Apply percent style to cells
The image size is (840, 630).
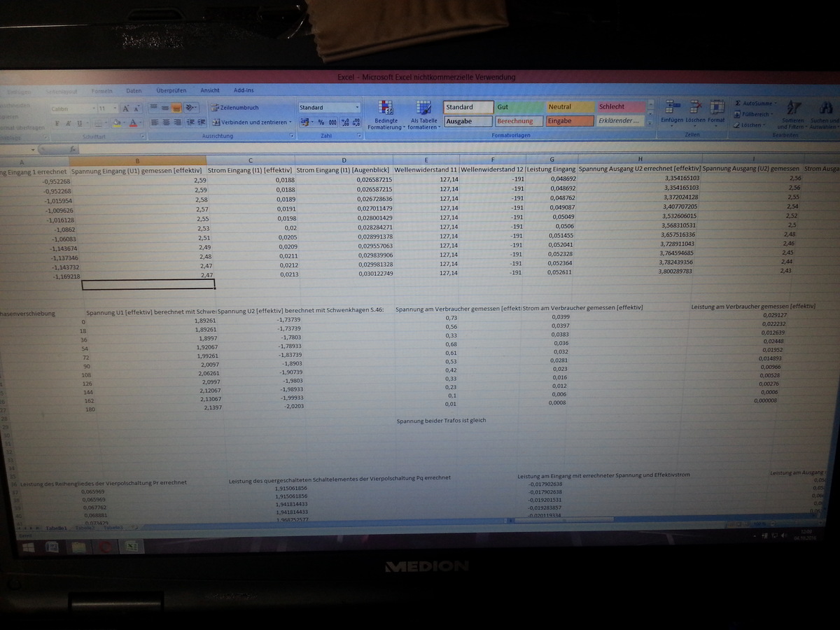(x=321, y=122)
